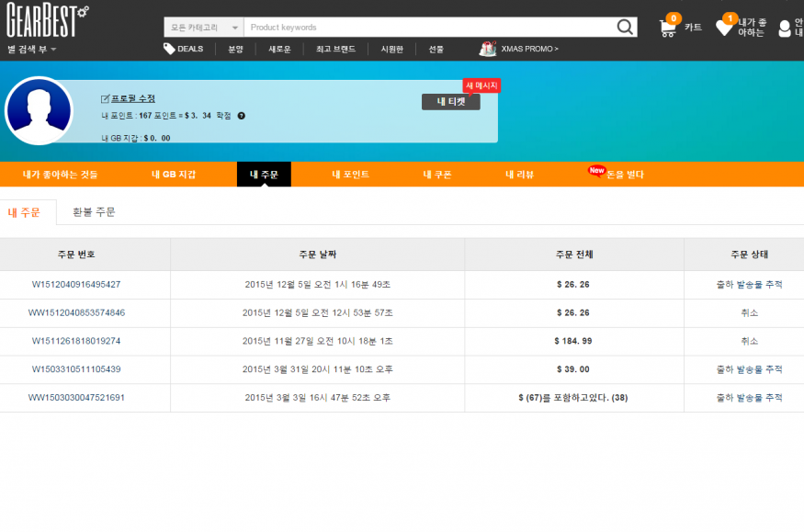The height and width of the screenshot is (532, 804).
Task: Click the Product keywords search field
Action: [429, 28]
